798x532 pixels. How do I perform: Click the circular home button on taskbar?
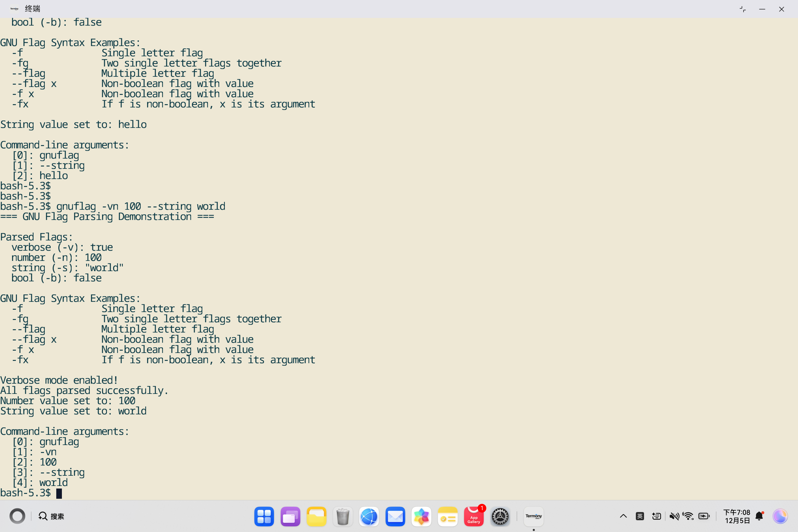click(17, 516)
